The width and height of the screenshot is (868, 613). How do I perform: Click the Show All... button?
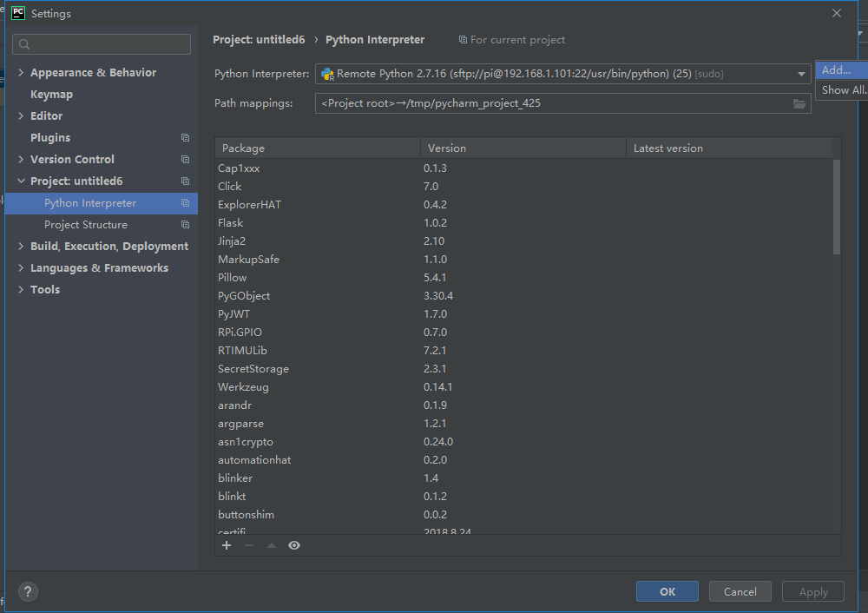pos(841,89)
